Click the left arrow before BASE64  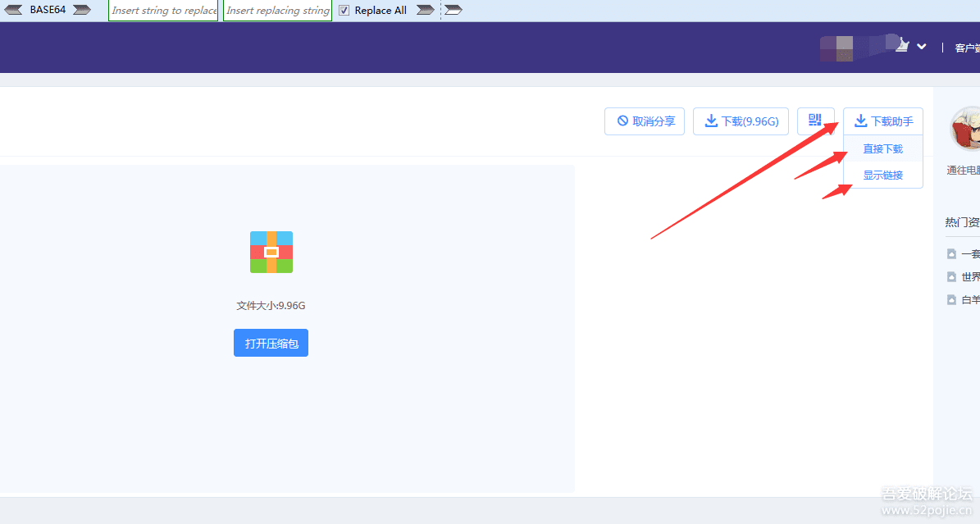coord(14,10)
